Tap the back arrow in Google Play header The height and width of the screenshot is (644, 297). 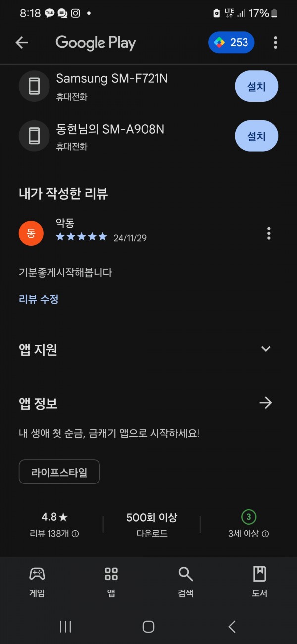point(22,43)
